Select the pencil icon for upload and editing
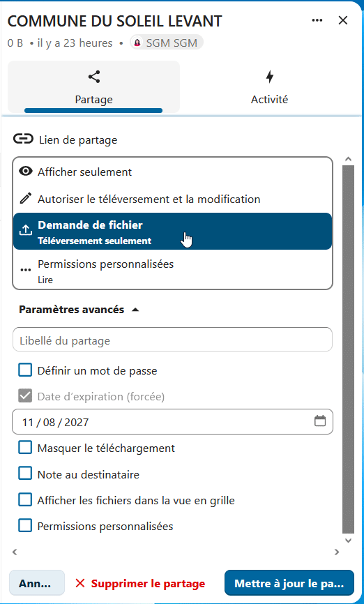This screenshot has width=364, height=604. (x=26, y=199)
